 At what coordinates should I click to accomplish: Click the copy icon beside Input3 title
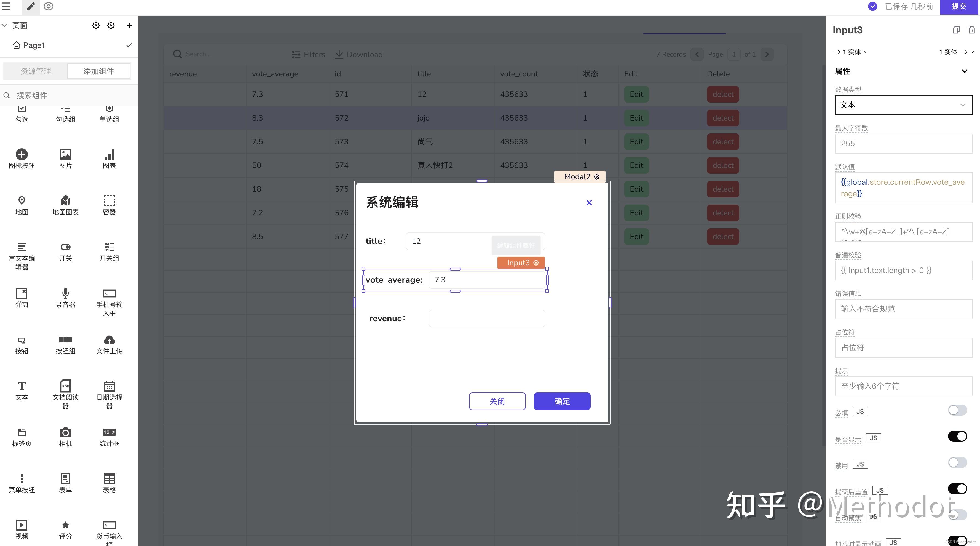[x=956, y=30]
